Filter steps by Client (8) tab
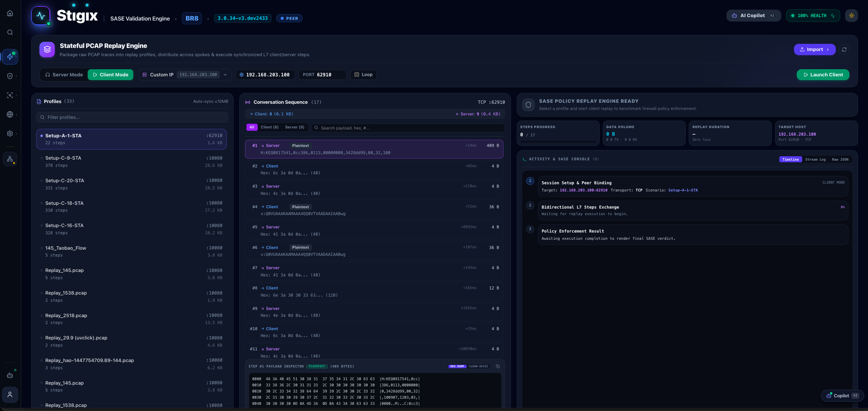The width and height of the screenshot is (868, 411). [x=269, y=127]
